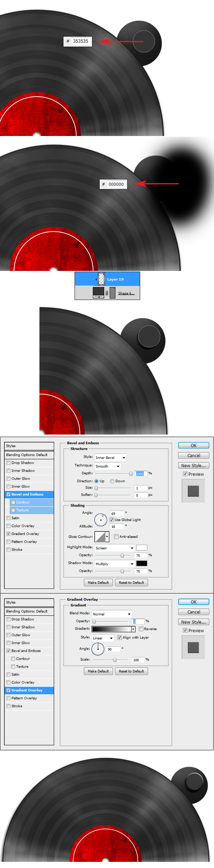Click Reset to Default in Bevel and Emboss settings

tap(131, 582)
